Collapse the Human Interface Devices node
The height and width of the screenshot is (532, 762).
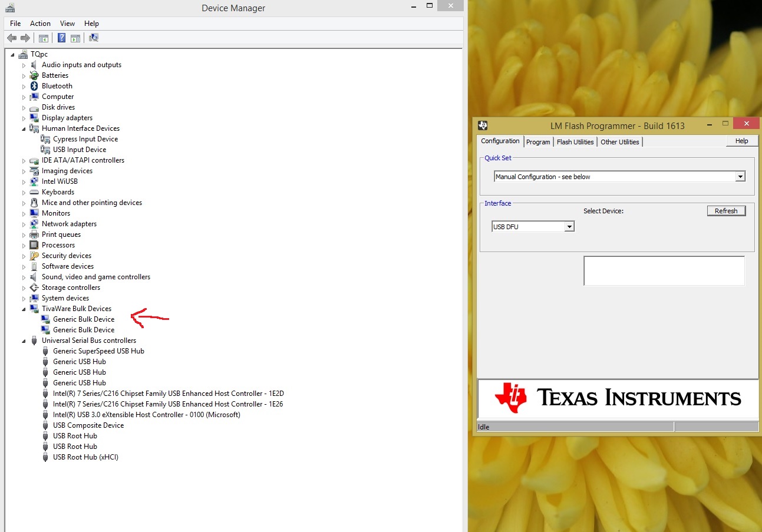[24, 128]
